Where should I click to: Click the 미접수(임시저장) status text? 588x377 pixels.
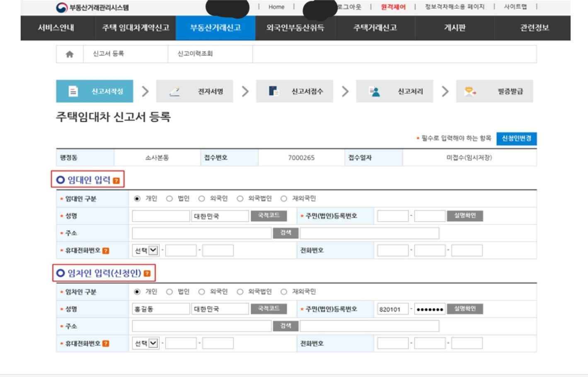point(469,158)
